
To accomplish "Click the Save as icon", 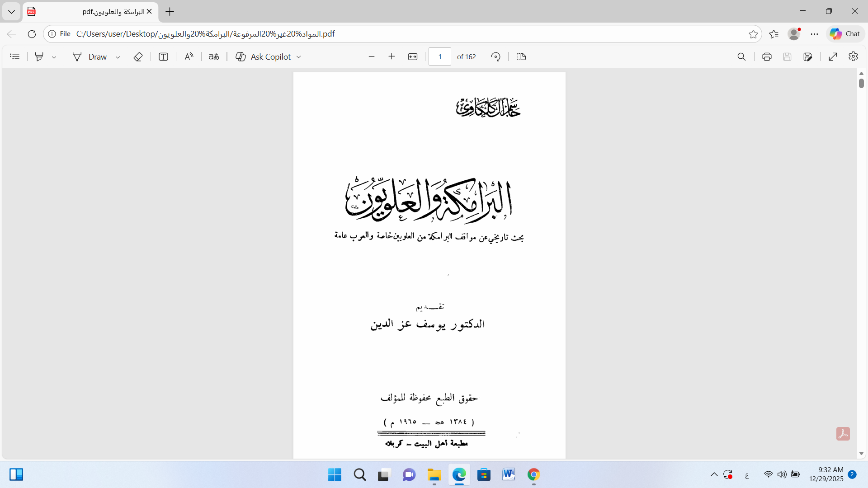I will (x=808, y=56).
